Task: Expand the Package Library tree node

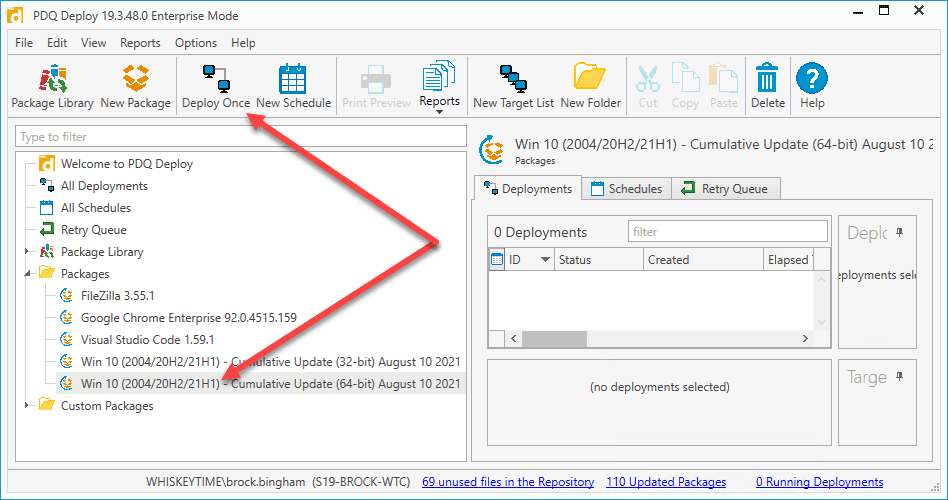Action: tap(27, 251)
